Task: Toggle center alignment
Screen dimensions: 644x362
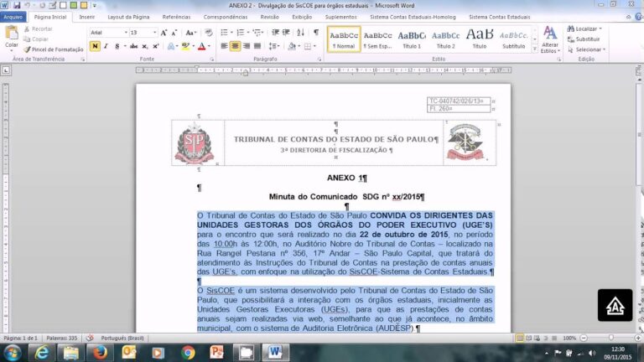Action: [236, 46]
